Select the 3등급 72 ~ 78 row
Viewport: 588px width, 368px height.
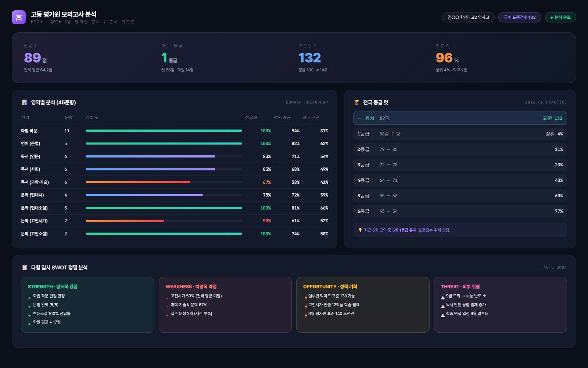click(460, 165)
